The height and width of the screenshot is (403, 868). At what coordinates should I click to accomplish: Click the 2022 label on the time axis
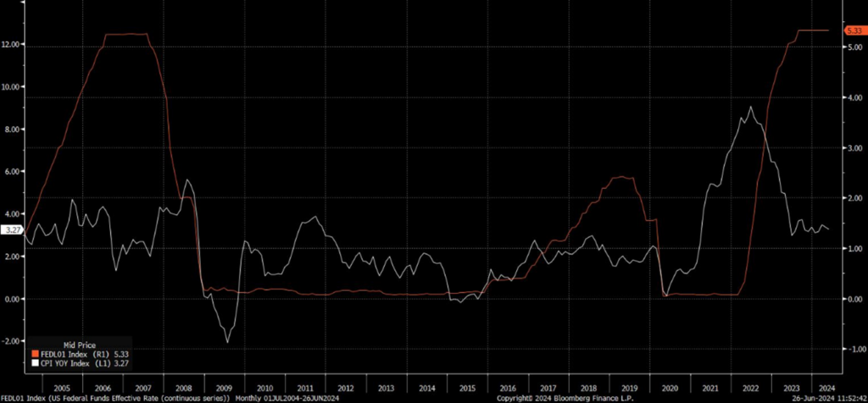pos(748,383)
